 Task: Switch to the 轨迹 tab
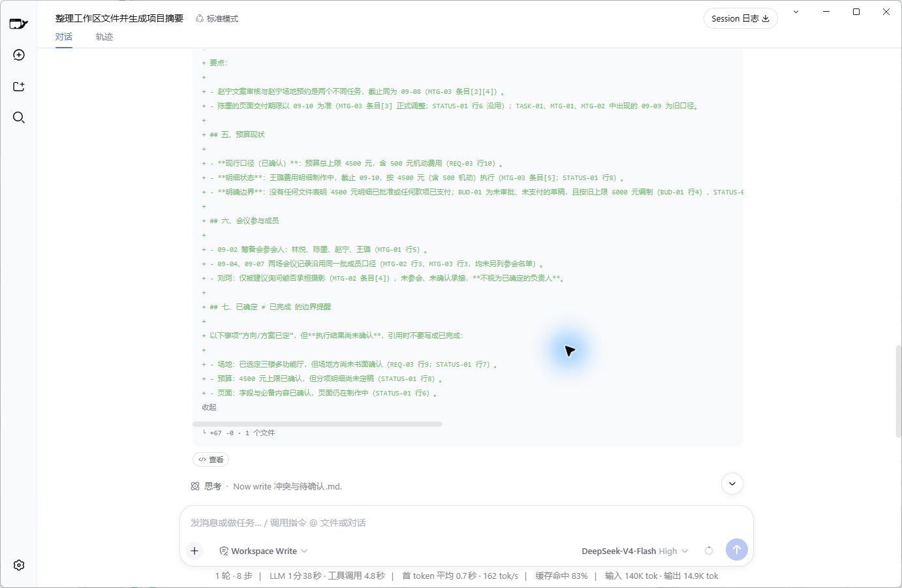pyautogui.click(x=104, y=37)
